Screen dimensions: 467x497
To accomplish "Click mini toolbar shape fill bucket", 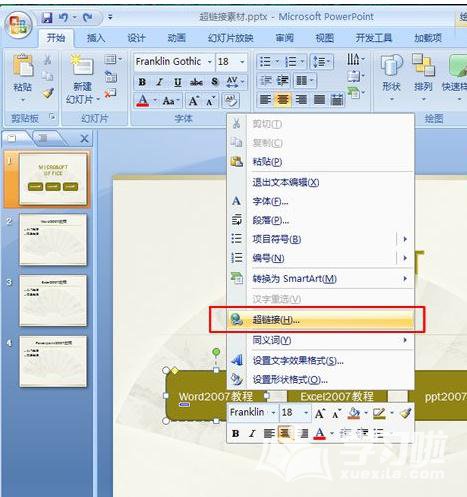I will click(x=354, y=414).
